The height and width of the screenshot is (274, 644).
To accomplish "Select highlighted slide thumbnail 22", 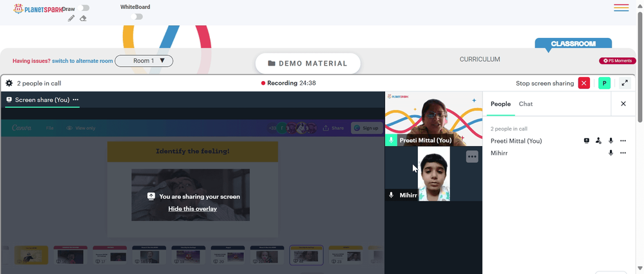I will point(307,255).
